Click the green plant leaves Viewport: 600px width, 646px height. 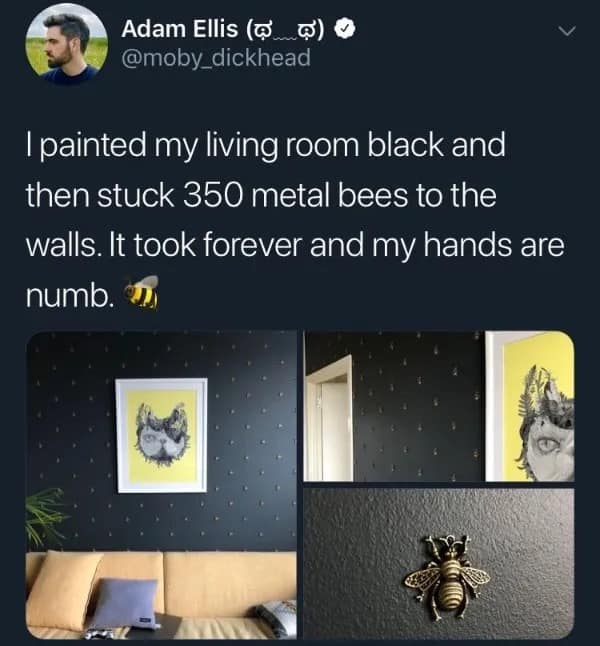tap(45, 515)
